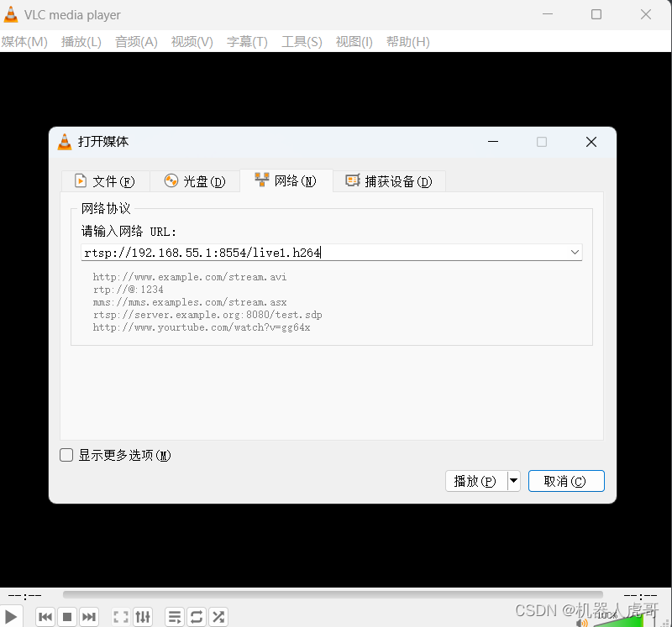Open the 工具 menu
The height and width of the screenshot is (627, 672).
(x=302, y=41)
